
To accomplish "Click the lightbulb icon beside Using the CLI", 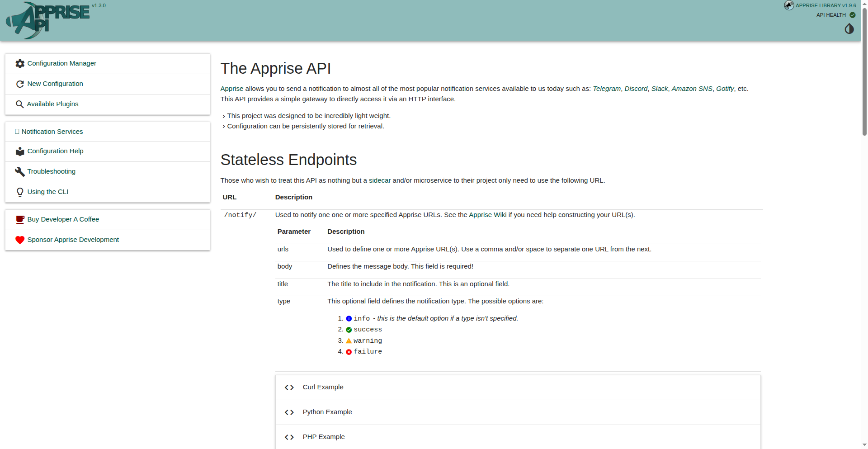I will click(20, 192).
